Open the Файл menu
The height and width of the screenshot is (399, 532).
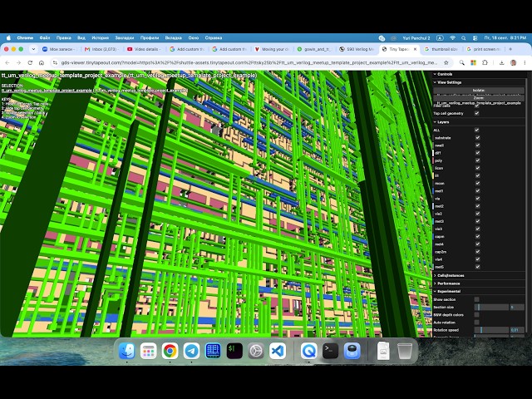pyautogui.click(x=45, y=38)
